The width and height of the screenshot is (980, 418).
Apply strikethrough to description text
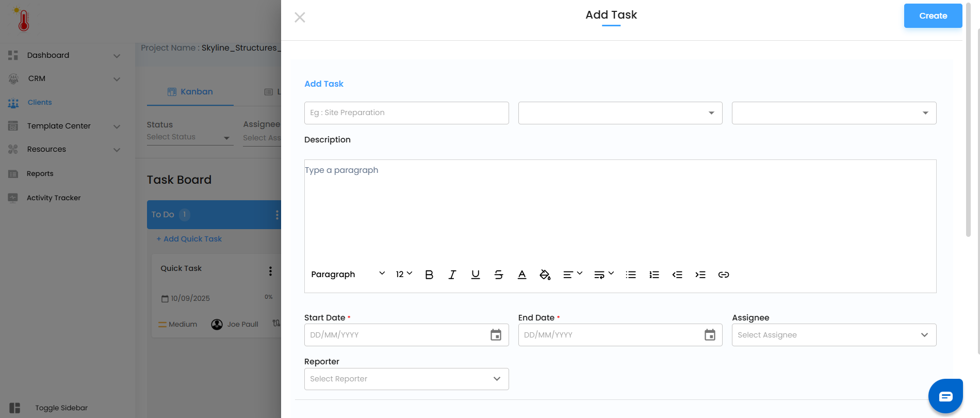click(x=499, y=275)
